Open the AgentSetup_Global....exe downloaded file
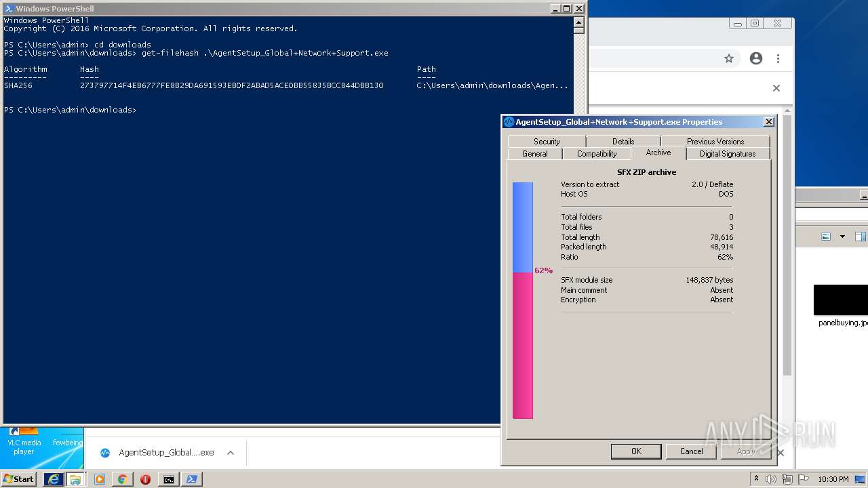 pos(166,453)
